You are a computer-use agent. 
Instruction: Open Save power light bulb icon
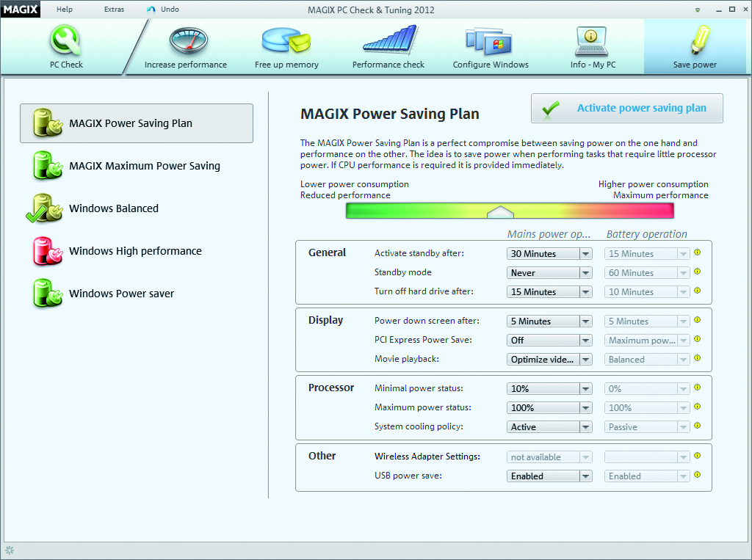[700, 40]
